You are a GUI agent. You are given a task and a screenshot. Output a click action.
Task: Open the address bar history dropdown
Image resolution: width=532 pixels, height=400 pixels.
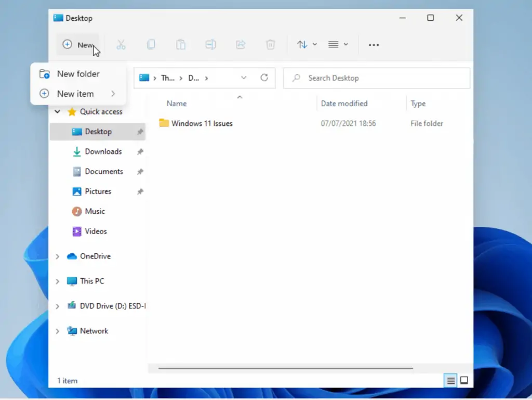click(x=244, y=78)
